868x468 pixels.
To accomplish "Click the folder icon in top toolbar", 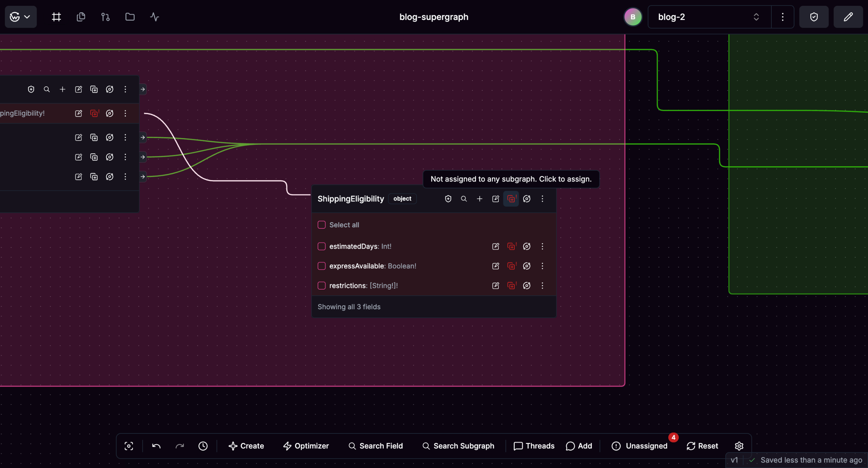I will click(x=130, y=17).
